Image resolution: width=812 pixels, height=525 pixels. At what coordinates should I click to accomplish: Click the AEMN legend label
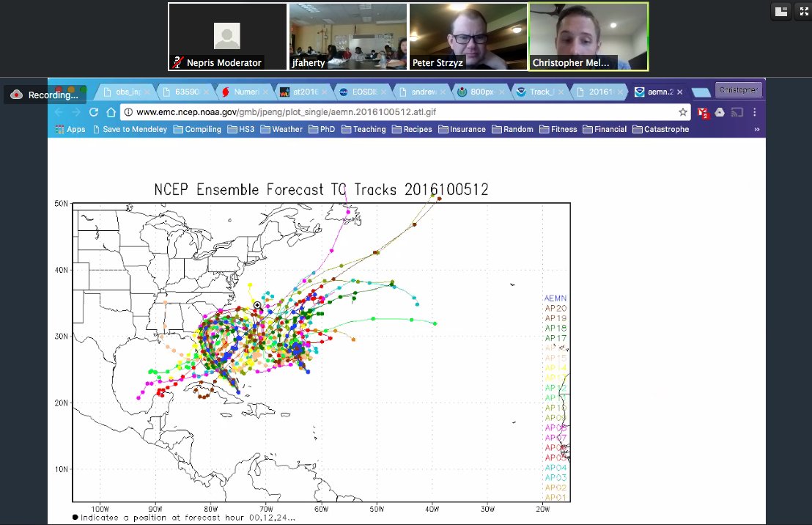556,298
